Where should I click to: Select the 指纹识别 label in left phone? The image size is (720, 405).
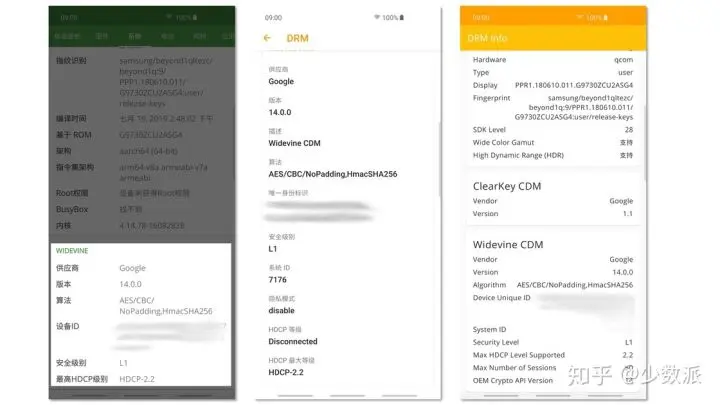[x=71, y=60]
